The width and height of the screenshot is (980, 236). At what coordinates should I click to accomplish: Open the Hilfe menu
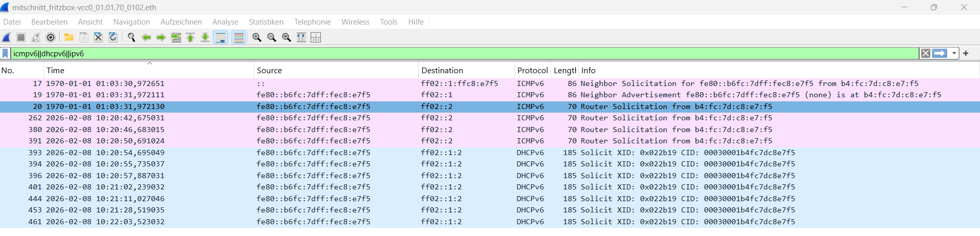click(x=416, y=22)
